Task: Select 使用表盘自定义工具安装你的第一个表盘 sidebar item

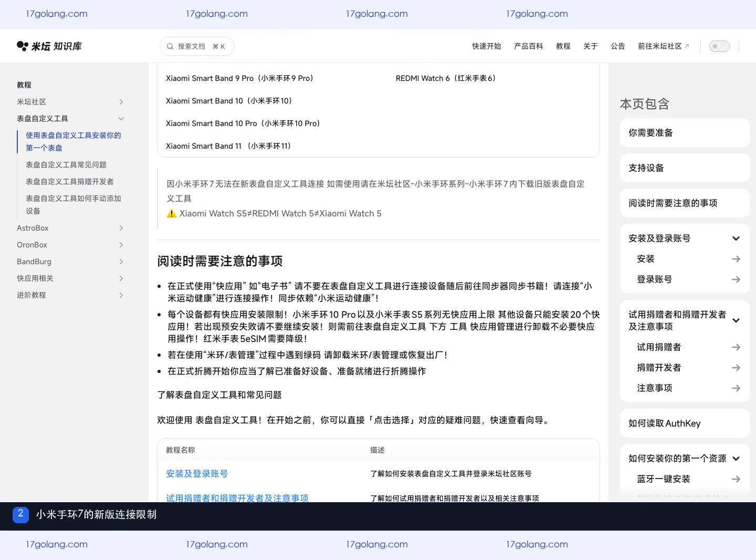Action: (73, 142)
